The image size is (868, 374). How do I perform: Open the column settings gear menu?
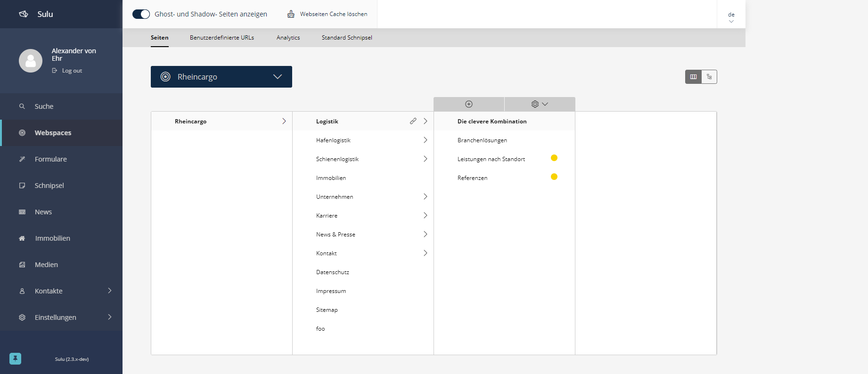tap(539, 104)
